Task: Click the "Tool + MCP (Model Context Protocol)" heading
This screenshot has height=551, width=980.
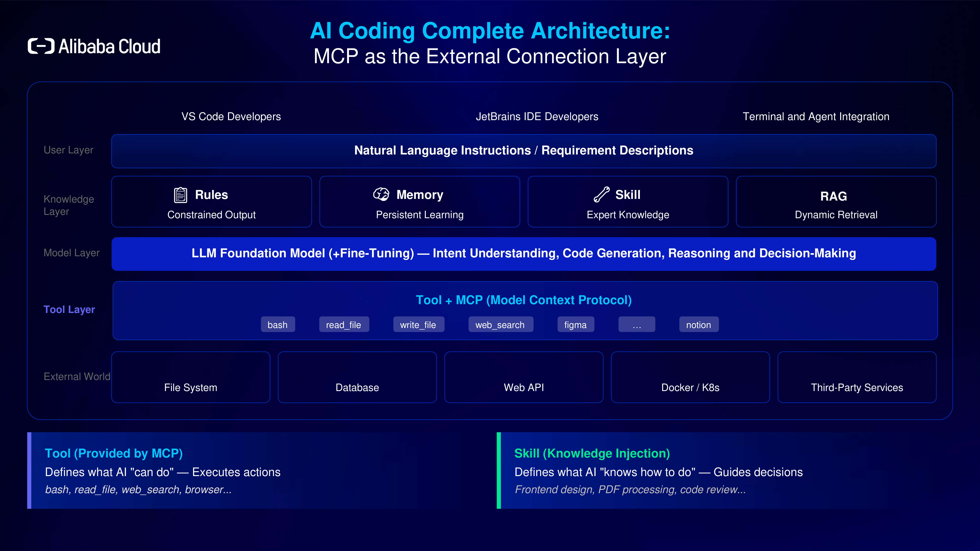Action: click(524, 300)
